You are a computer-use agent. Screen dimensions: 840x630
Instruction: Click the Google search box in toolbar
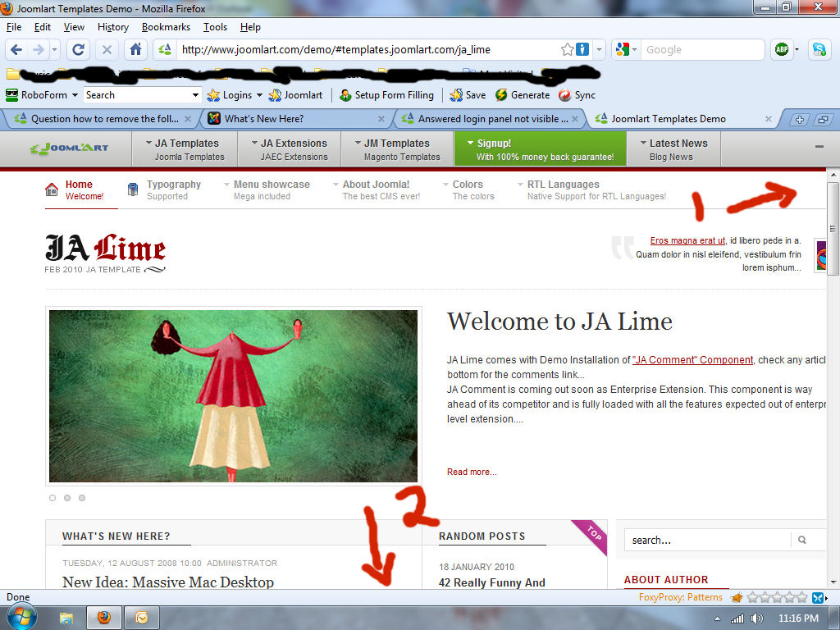702,50
